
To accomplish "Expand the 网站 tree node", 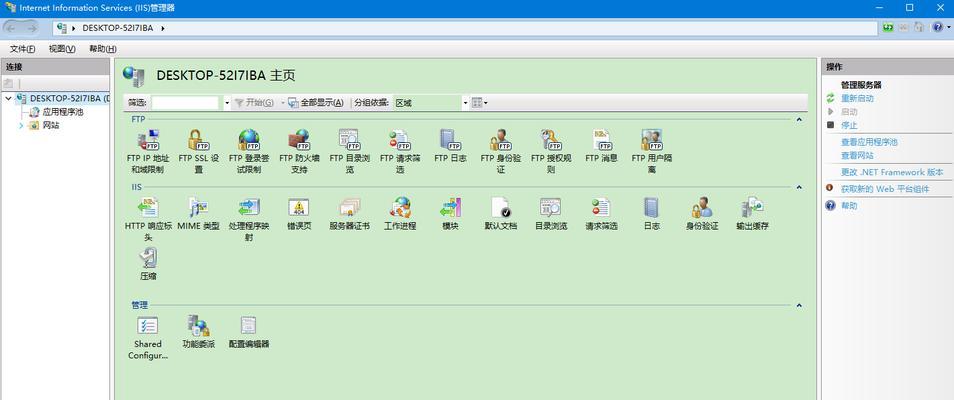I will coord(21,125).
